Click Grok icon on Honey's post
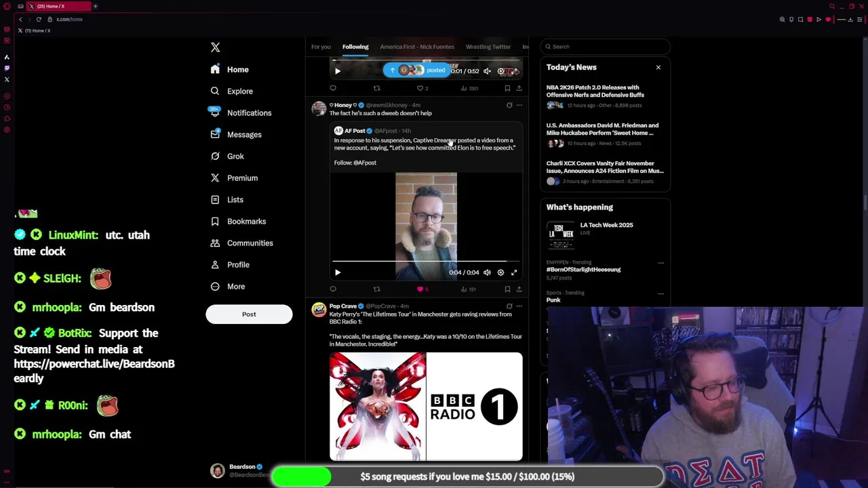868x488 pixels. point(509,105)
